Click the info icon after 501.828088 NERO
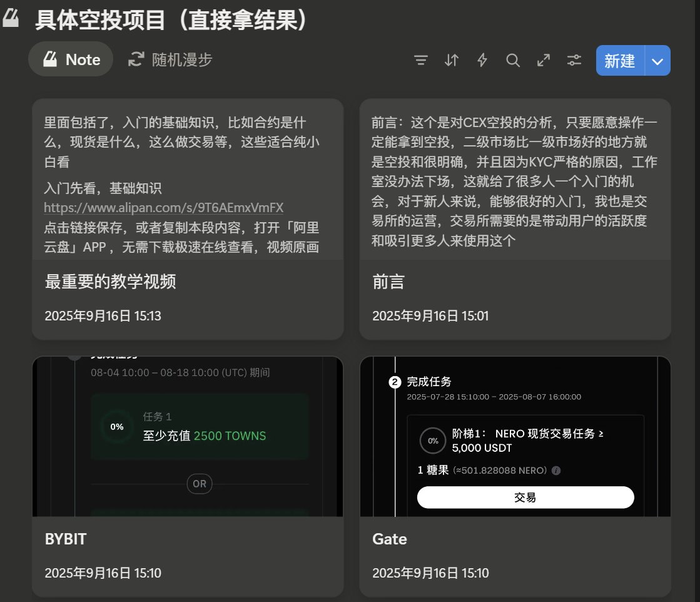This screenshot has width=700, height=602. tap(555, 470)
